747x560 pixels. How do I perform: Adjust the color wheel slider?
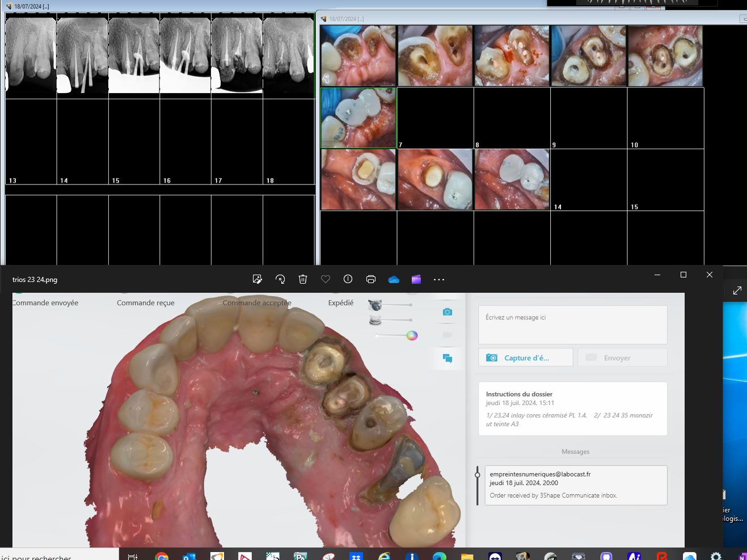point(412,335)
